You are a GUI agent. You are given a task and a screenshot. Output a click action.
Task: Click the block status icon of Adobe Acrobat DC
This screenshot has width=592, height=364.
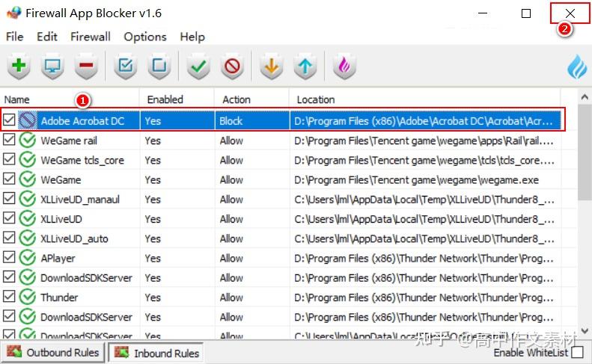pyautogui.click(x=27, y=120)
